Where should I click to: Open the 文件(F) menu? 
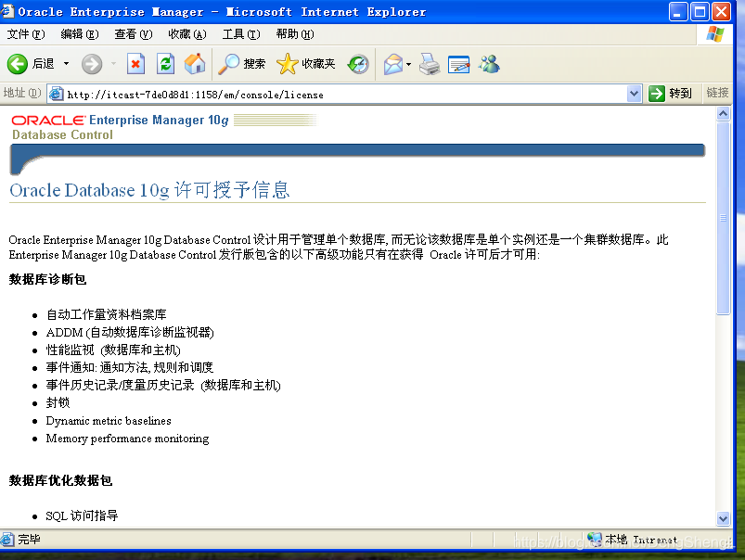(26, 34)
